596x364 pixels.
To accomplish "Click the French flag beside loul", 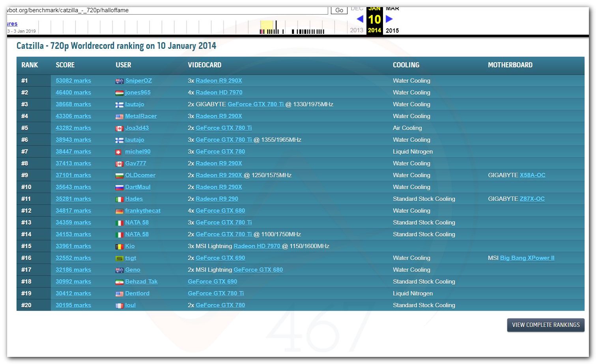I will [119, 306].
